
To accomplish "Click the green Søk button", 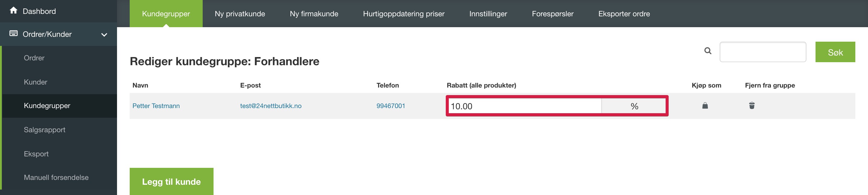I will (835, 52).
